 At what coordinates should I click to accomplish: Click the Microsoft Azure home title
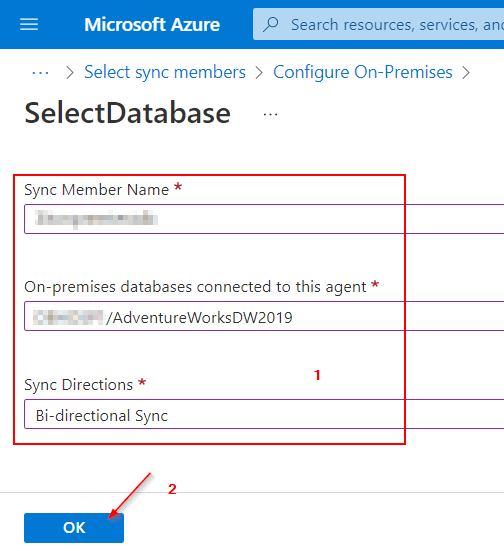152,25
